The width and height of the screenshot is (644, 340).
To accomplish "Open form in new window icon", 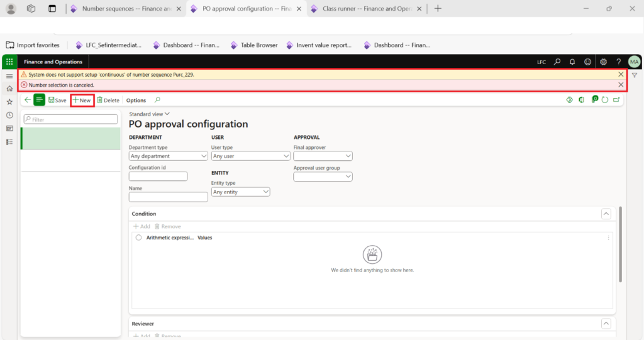I will [x=616, y=100].
